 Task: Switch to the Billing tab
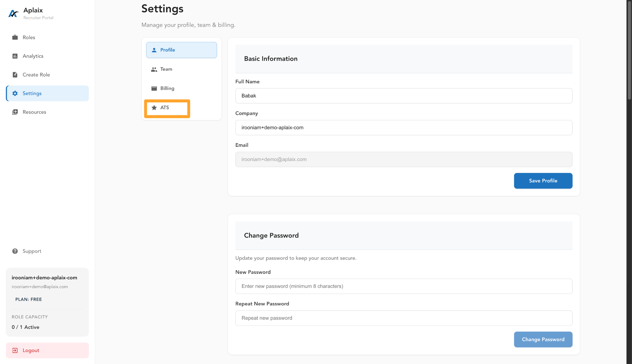click(x=181, y=89)
